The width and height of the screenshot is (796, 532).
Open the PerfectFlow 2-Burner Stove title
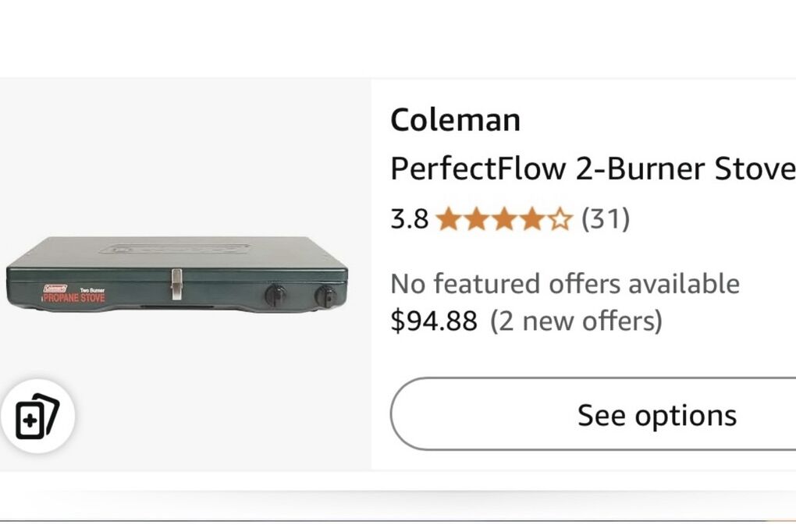point(592,168)
